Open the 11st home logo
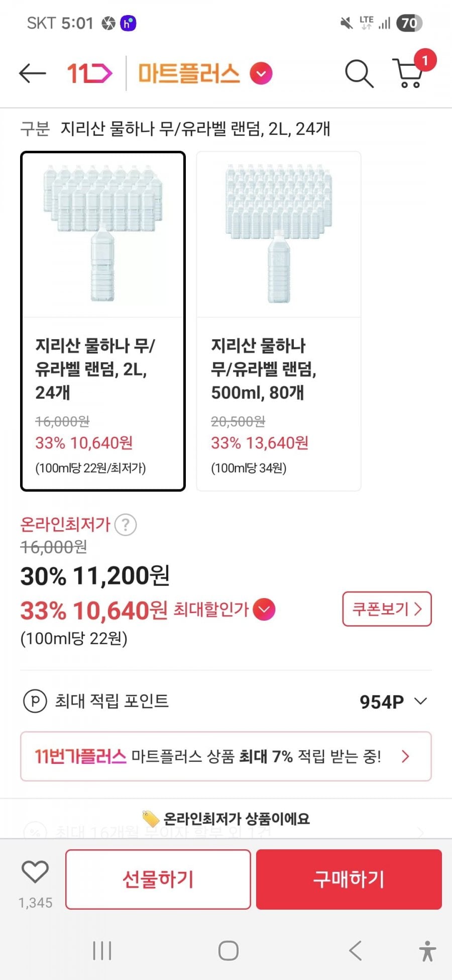Viewport: 452px width, 980px height. (89, 74)
